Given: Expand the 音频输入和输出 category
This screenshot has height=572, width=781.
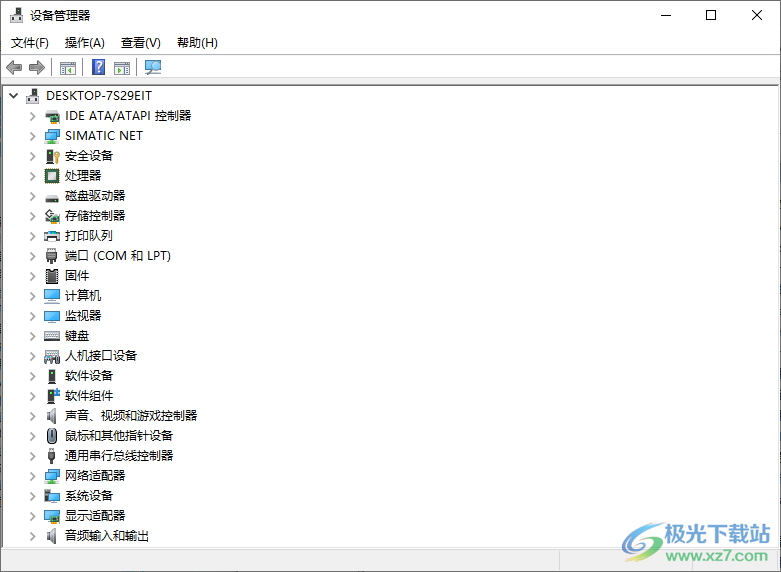Looking at the screenshot, I should click(x=32, y=536).
